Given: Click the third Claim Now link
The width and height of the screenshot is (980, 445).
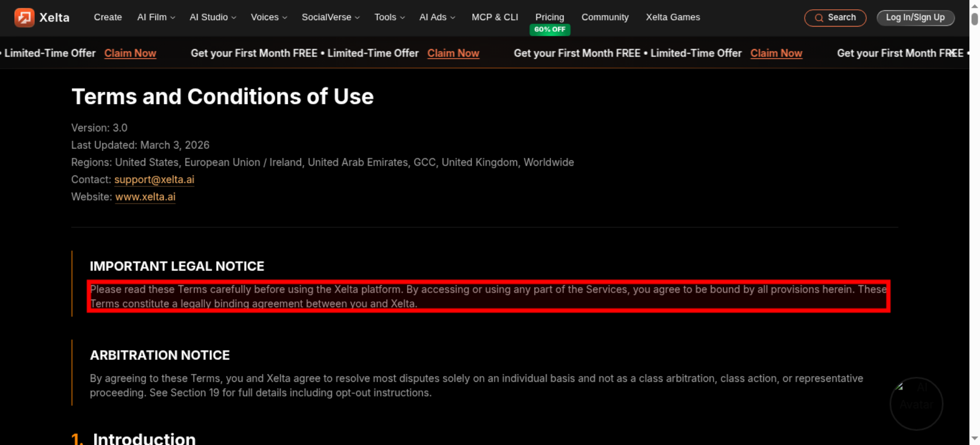Looking at the screenshot, I should click(776, 53).
